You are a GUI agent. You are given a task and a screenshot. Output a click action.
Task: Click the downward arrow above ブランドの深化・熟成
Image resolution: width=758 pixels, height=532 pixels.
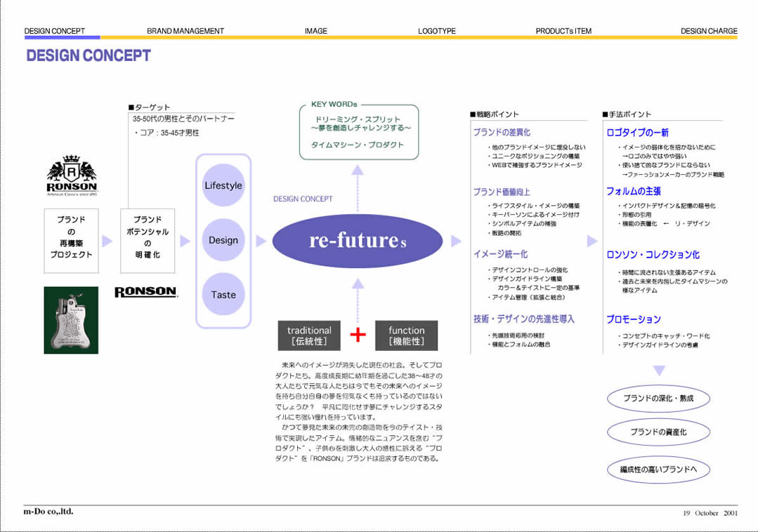[x=658, y=371]
